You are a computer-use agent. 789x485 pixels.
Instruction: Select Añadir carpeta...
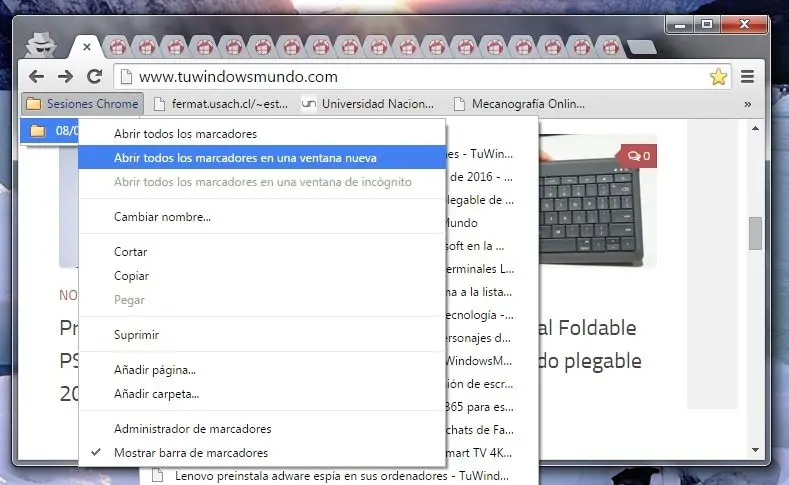[x=262, y=394]
